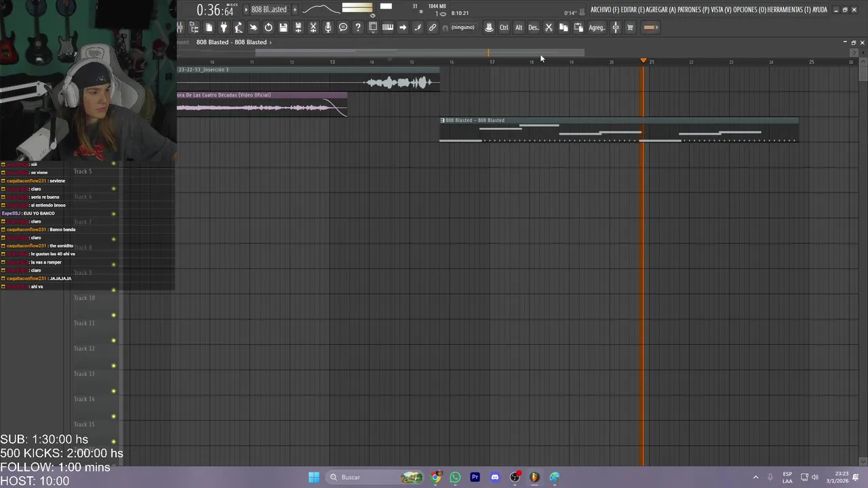868x488 pixels.
Task: Open the mixer icon in toolbar
Action: [x=180, y=27]
